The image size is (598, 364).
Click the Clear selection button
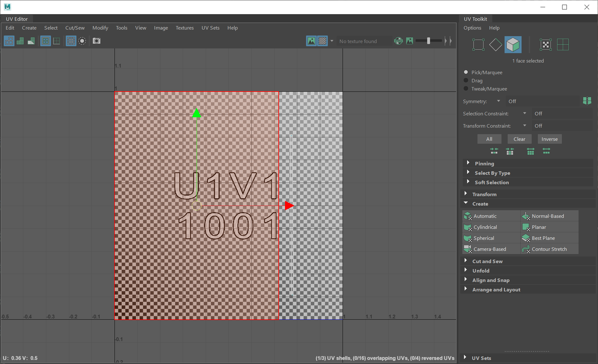[519, 139]
